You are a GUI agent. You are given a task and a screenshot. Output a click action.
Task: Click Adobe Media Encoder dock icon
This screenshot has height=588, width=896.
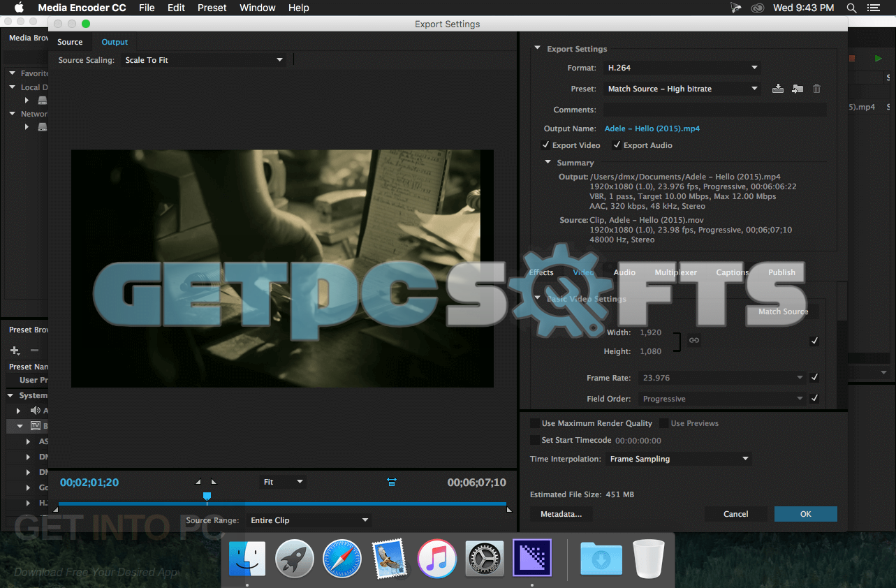(x=532, y=558)
